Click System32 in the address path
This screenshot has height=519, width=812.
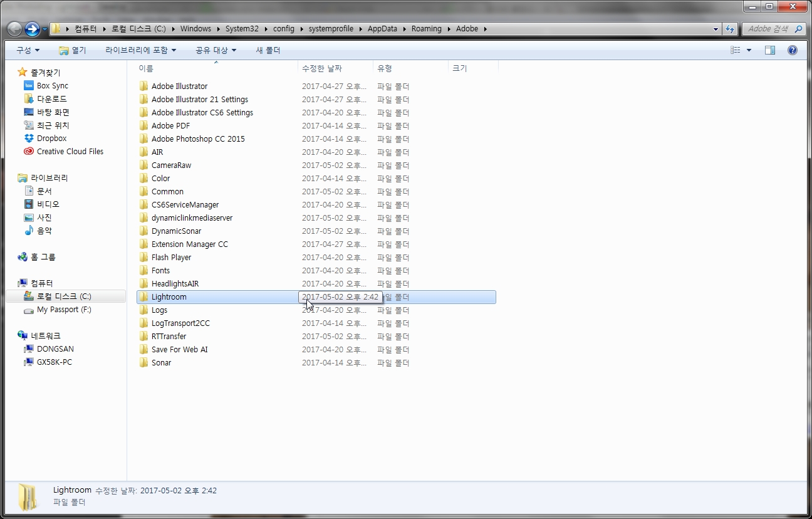[x=242, y=29]
